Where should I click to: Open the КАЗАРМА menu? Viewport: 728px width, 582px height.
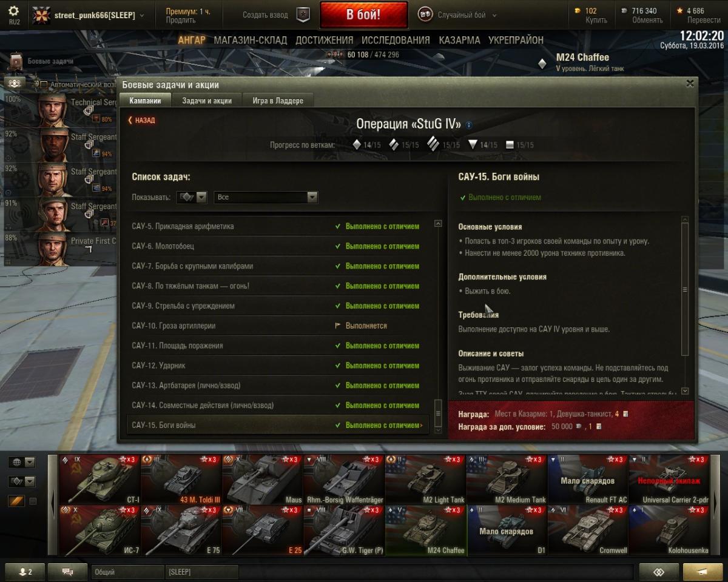(x=459, y=40)
